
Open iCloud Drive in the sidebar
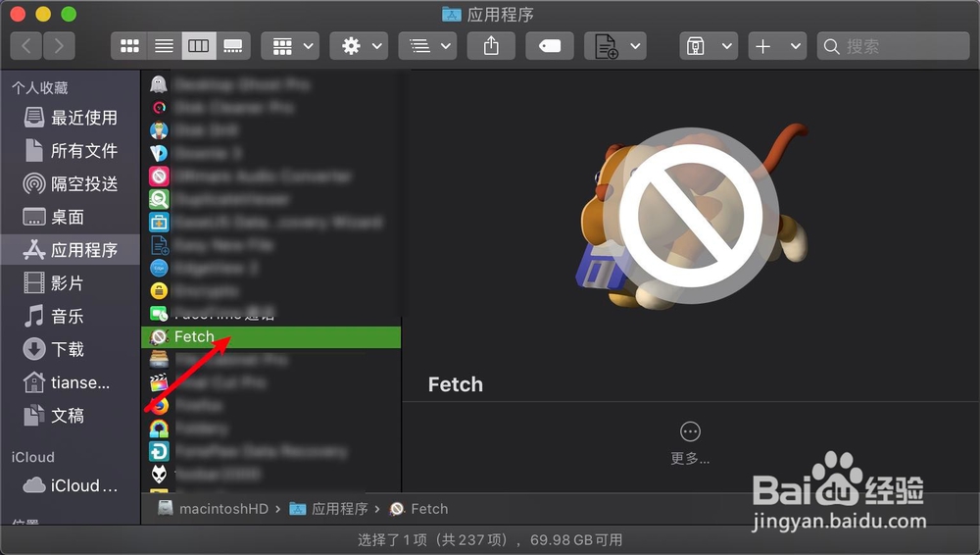[70, 485]
